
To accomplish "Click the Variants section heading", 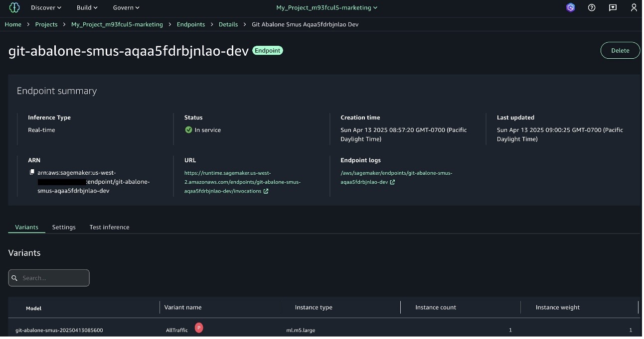I will click(x=24, y=253).
